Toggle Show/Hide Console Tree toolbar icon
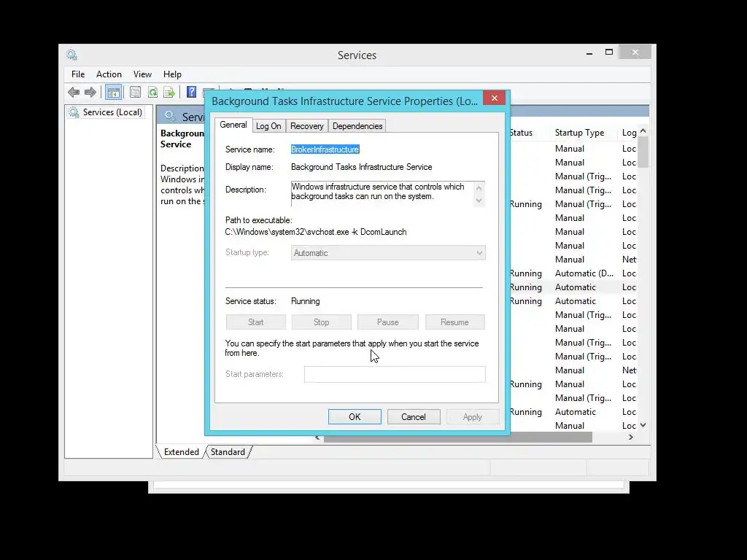The height and width of the screenshot is (560, 747). 113,93
